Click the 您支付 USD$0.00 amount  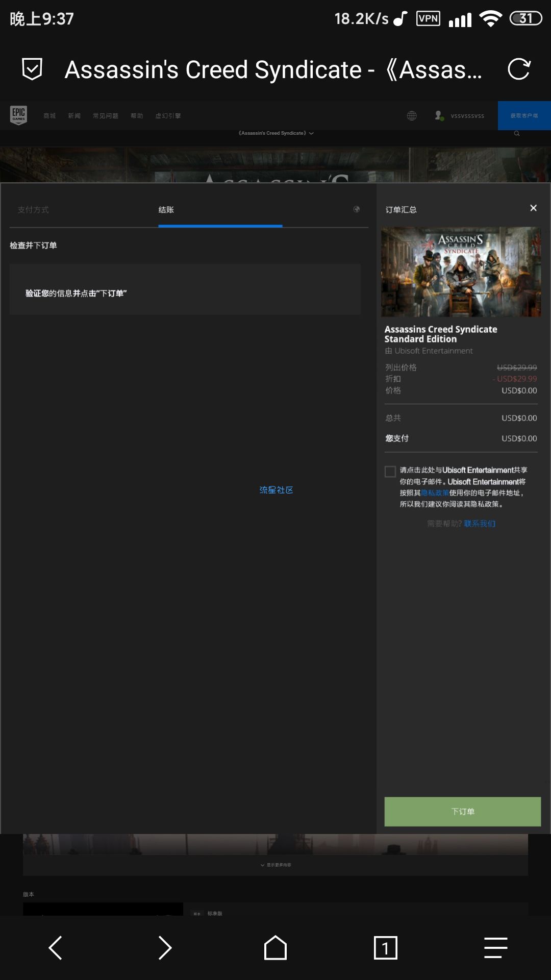519,438
